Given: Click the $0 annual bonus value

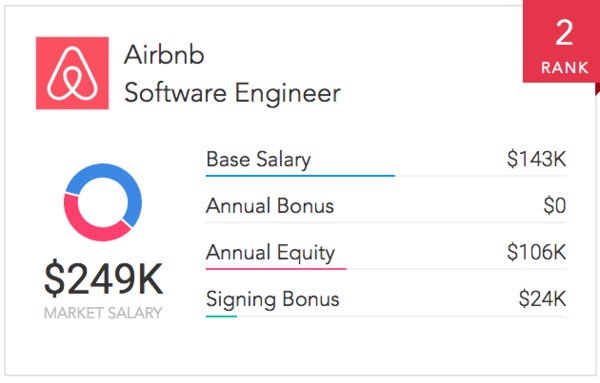Looking at the screenshot, I should [x=555, y=206].
